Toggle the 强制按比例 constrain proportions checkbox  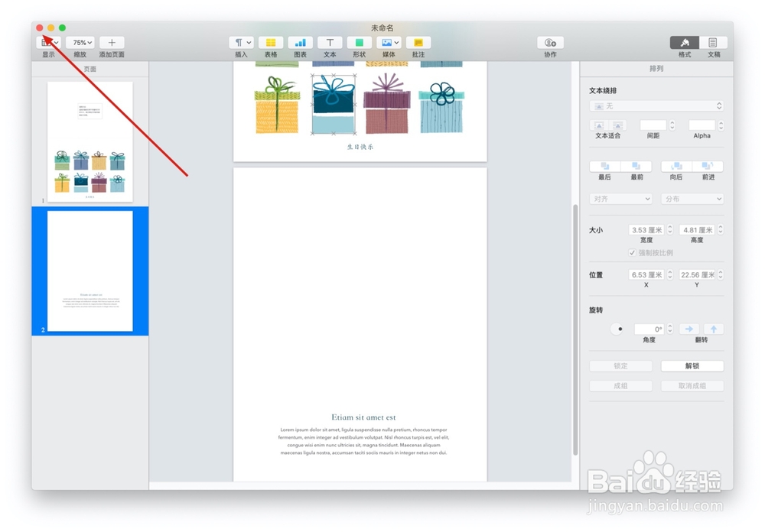[633, 252]
